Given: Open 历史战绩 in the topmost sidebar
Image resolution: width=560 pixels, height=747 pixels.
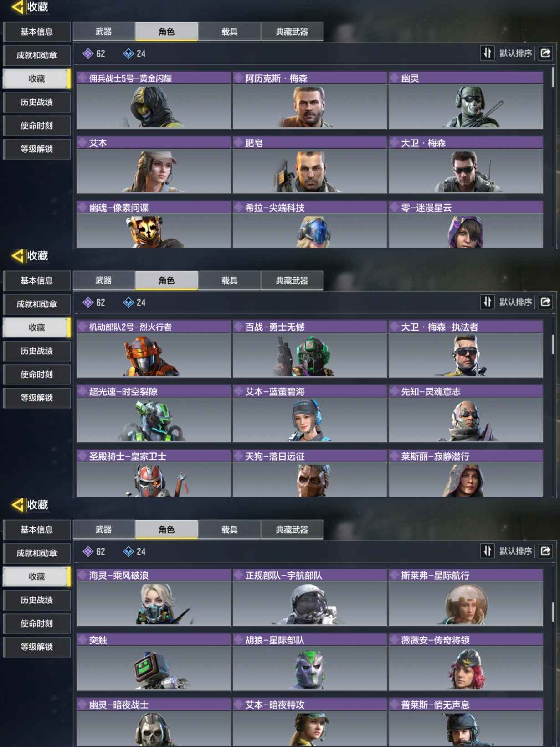Looking at the screenshot, I should tap(36, 102).
